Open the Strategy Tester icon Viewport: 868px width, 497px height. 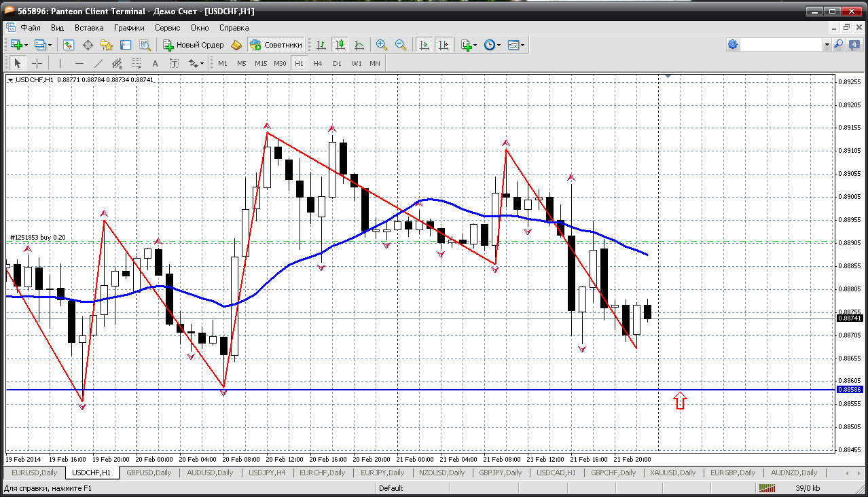click(x=145, y=45)
